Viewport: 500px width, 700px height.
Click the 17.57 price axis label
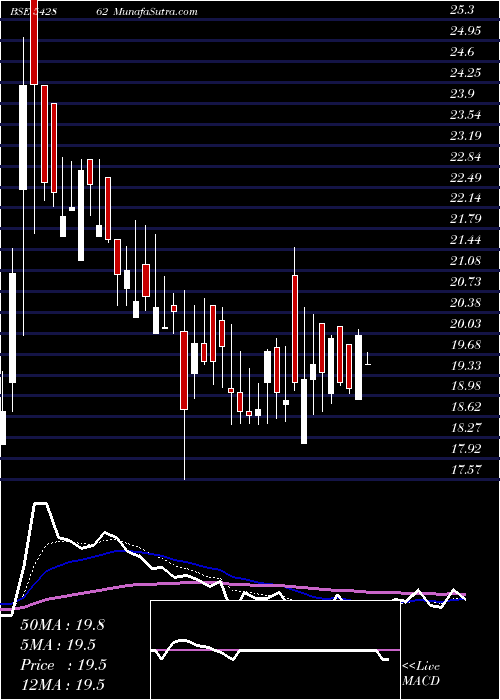tap(465, 470)
